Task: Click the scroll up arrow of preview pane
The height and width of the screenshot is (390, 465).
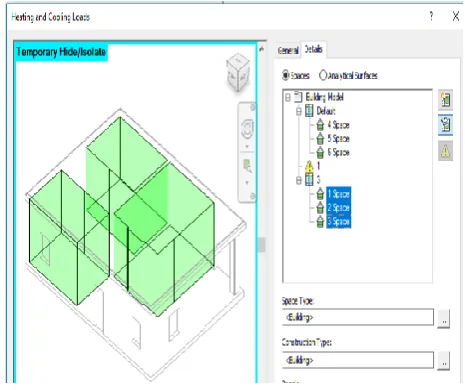Action: [x=262, y=49]
